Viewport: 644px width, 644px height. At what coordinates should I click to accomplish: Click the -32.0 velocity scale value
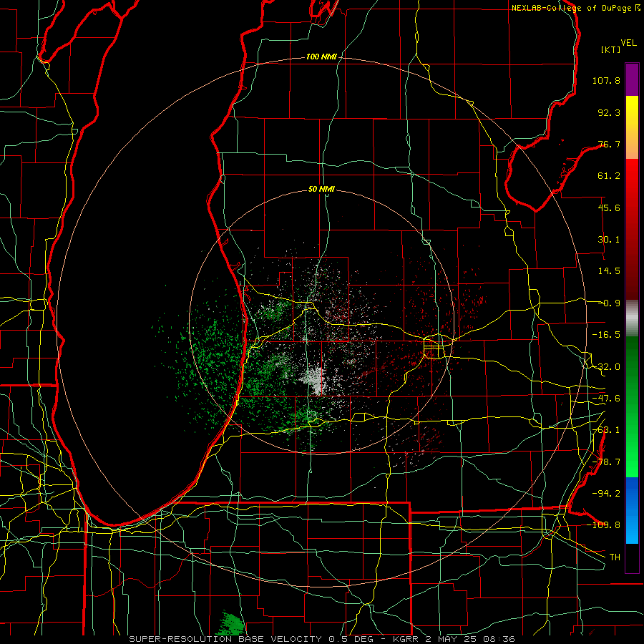[606, 367]
